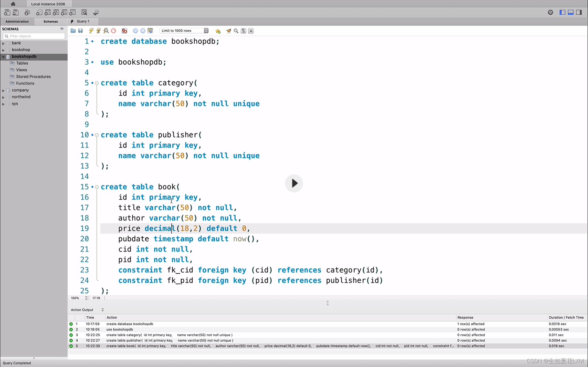Expand the Stored Procedures section

click(34, 76)
